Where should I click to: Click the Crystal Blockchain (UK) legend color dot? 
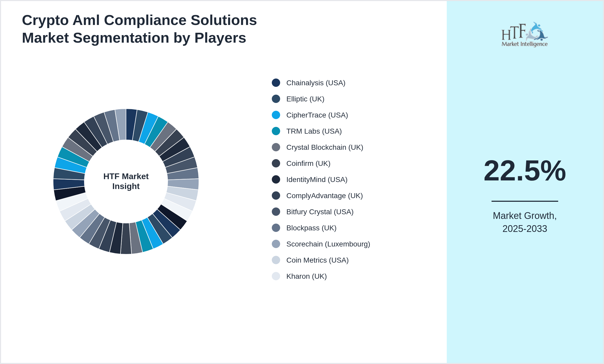tap(276, 147)
